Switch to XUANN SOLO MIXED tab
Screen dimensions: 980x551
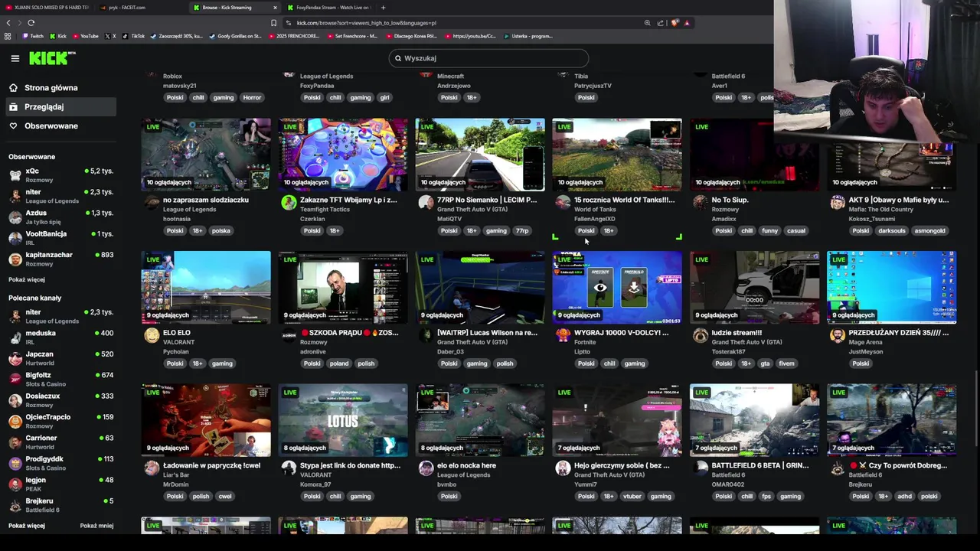[x=47, y=8]
